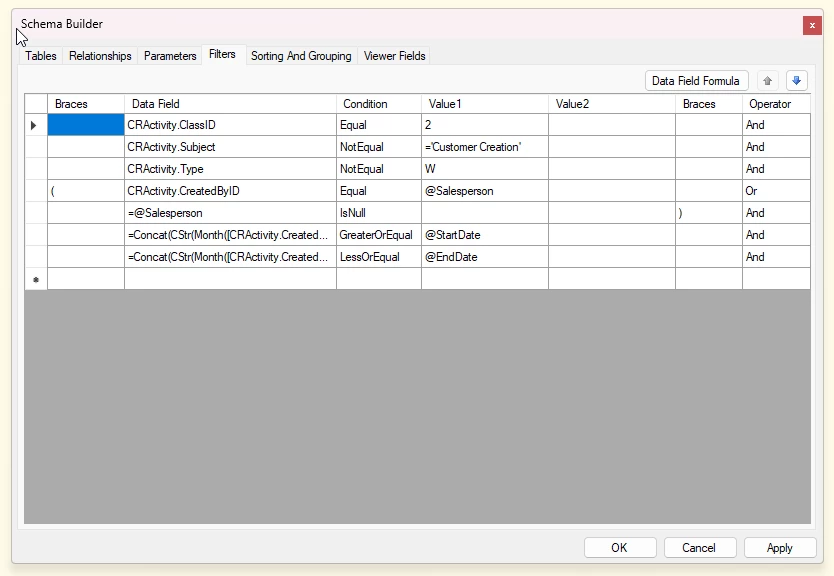Screen dimensions: 834x576
Task: Select the CRActivity.Subject data field cell
Action: (x=230, y=147)
